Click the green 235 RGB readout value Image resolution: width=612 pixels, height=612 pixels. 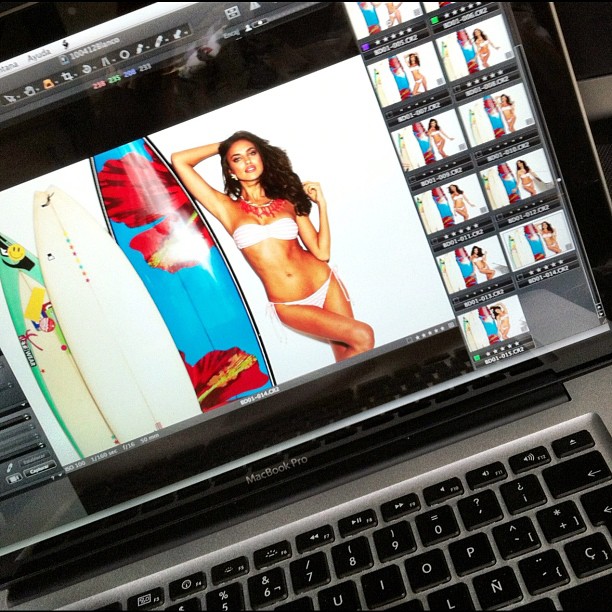tap(114, 79)
